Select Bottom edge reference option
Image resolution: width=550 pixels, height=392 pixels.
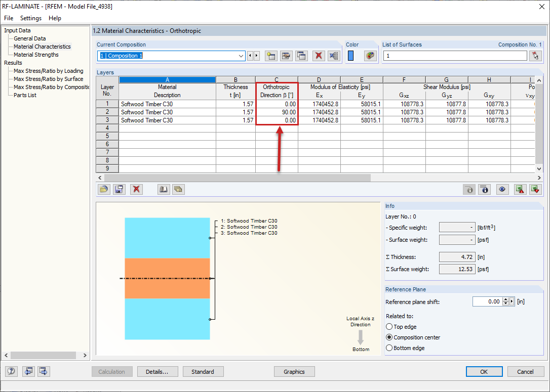[389, 348]
